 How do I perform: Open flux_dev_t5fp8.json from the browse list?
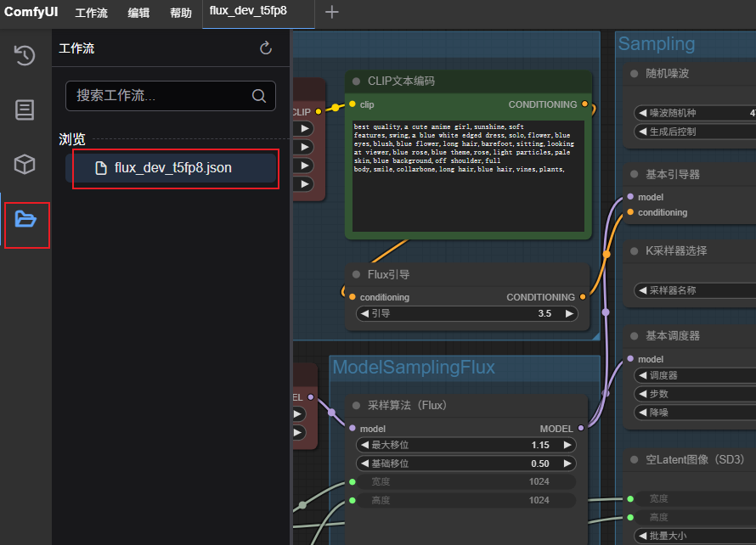click(172, 168)
